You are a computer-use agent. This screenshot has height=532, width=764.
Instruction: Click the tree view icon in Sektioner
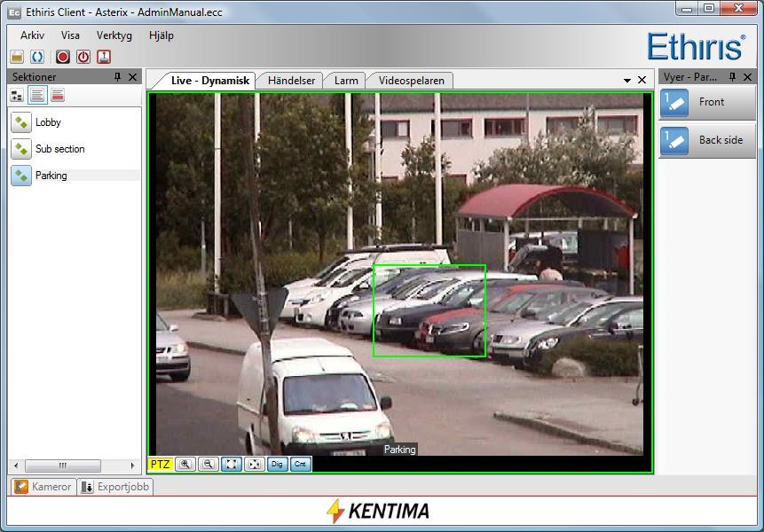pyautogui.click(x=17, y=96)
